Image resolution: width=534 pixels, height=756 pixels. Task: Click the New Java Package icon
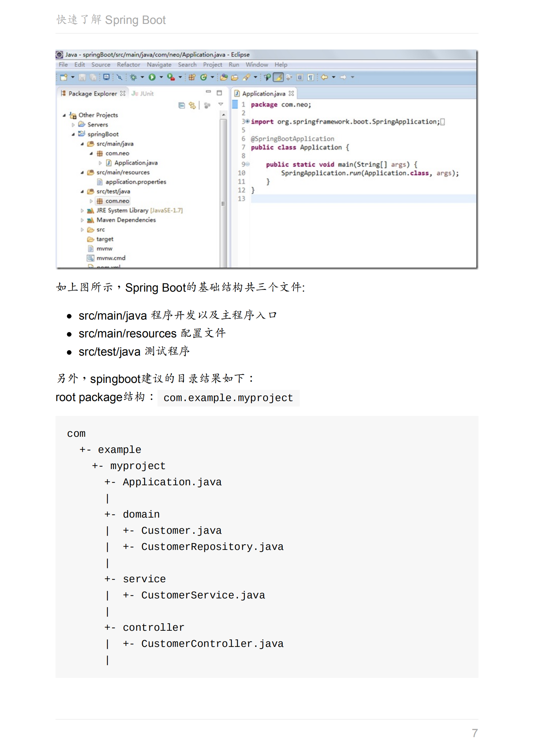192,77
